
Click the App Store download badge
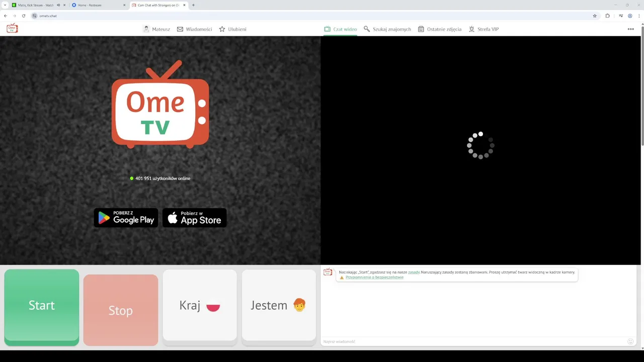coord(194,218)
